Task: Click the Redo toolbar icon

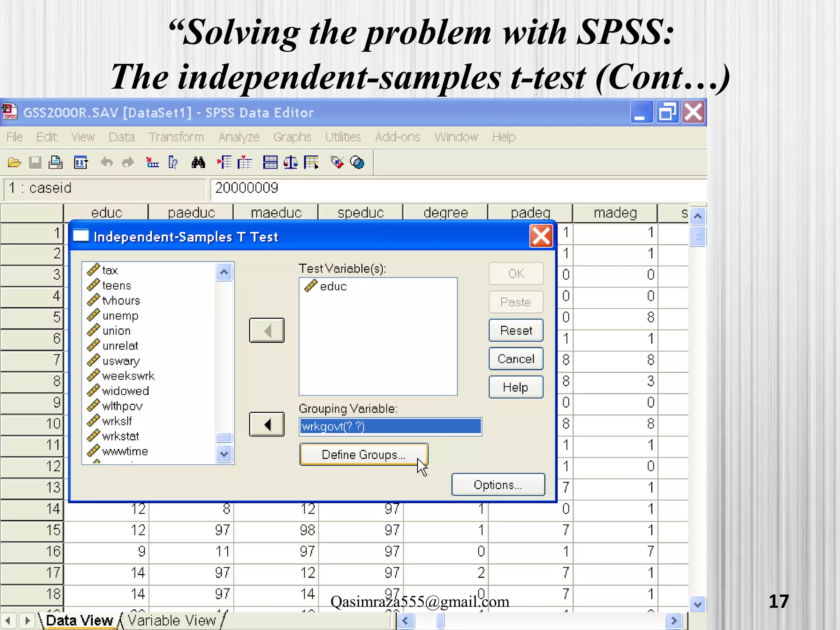Action: 128,163
